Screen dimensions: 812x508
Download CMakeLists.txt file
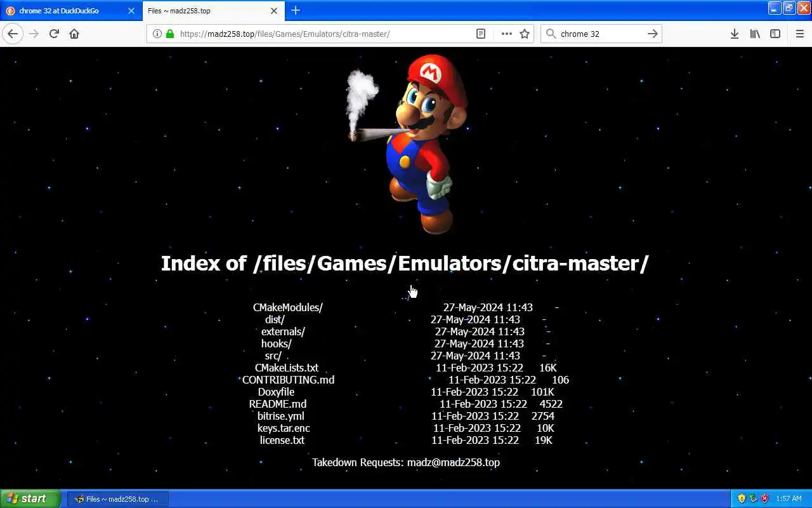(x=287, y=368)
